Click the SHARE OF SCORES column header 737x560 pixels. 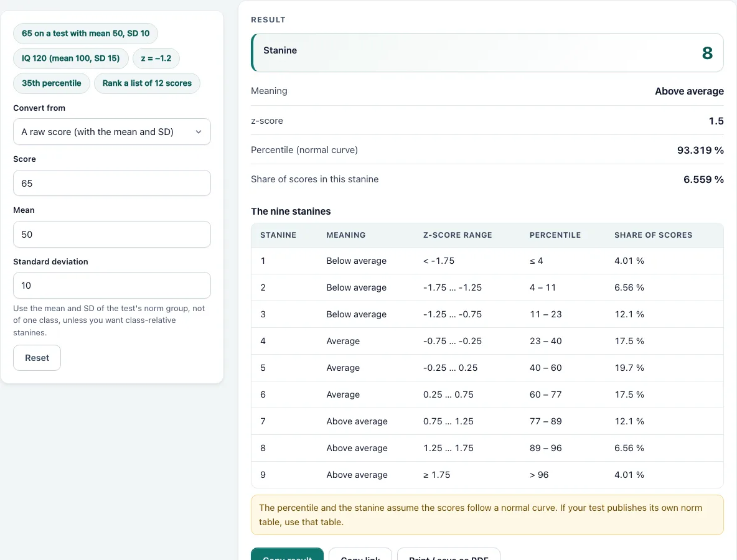coord(654,235)
